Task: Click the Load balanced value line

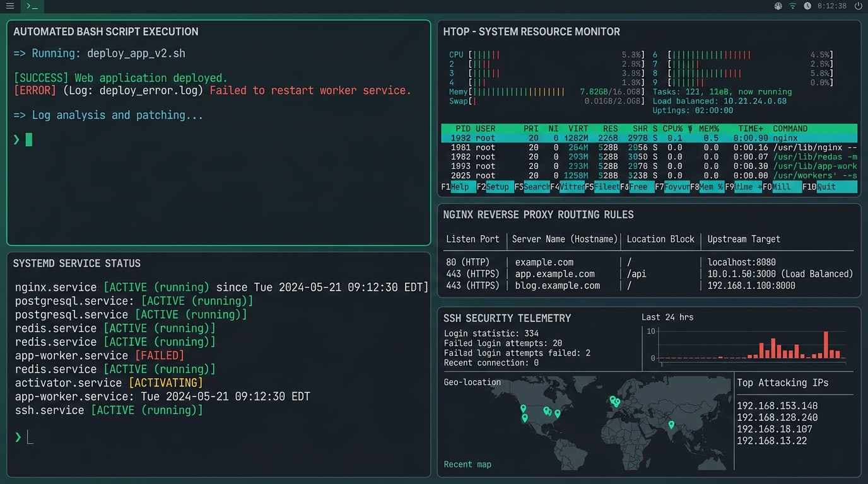Action: 719,101
